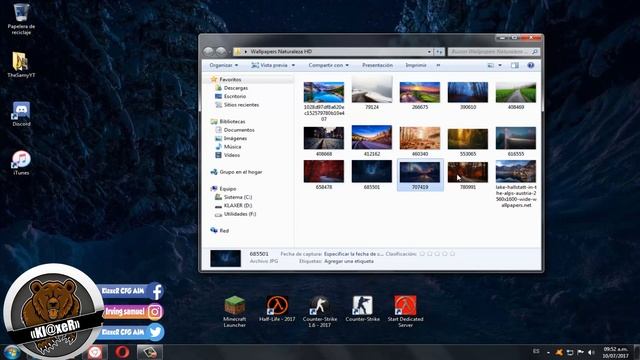The width and height of the screenshot is (640, 360).
Task: Open Sistema (C:) drive
Action: point(238,197)
